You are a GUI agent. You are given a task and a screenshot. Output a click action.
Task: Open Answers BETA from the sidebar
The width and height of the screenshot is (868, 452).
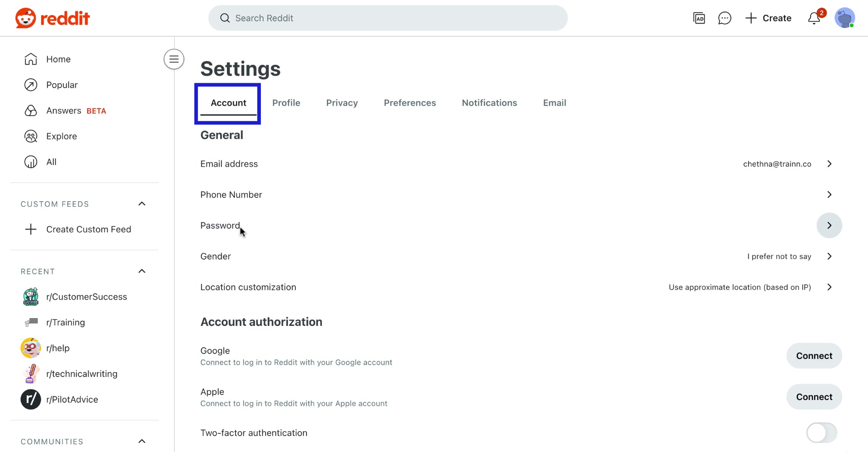[x=30, y=110]
